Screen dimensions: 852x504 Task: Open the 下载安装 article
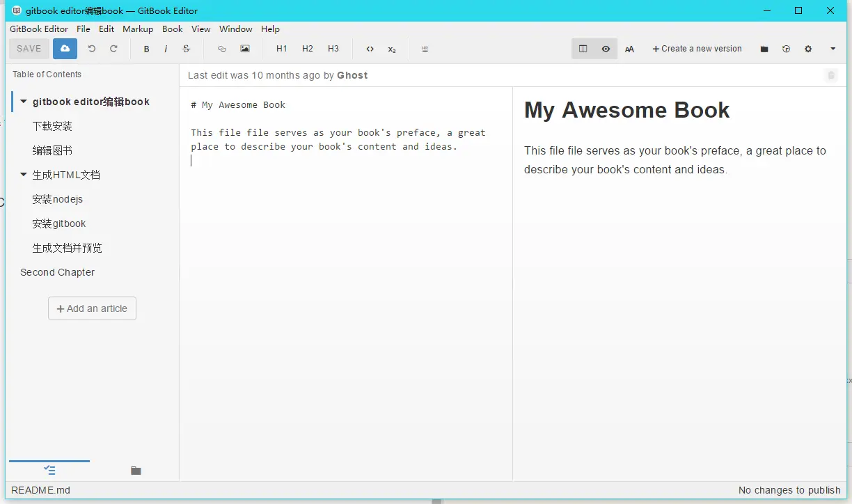coord(52,126)
